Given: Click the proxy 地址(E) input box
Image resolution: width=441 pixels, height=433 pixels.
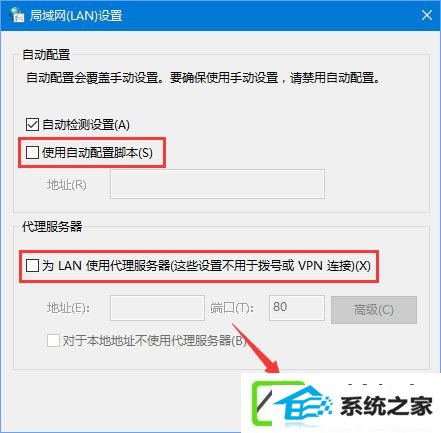Looking at the screenshot, I should pos(157,308).
